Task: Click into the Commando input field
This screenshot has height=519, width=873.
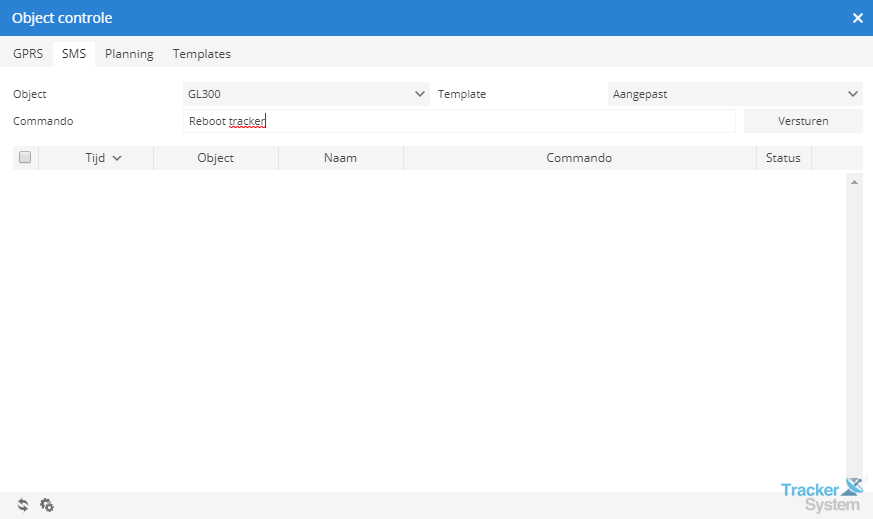Action: click(459, 121)
